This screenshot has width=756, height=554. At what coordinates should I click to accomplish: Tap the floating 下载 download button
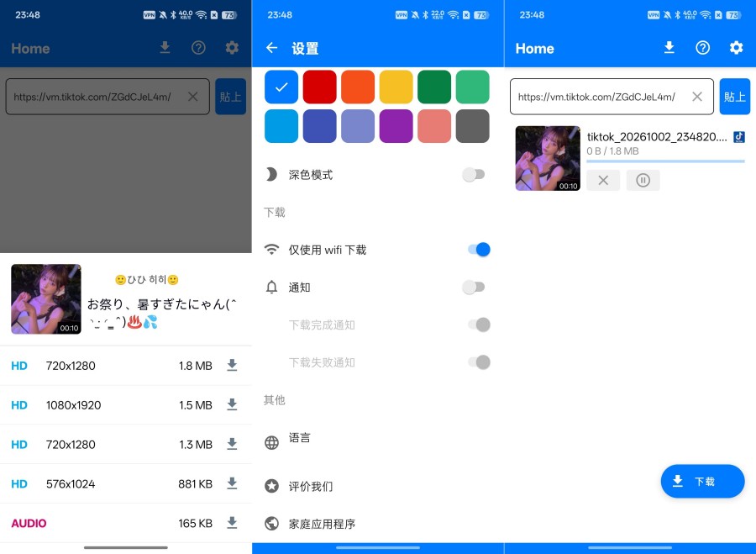(702, 481)
